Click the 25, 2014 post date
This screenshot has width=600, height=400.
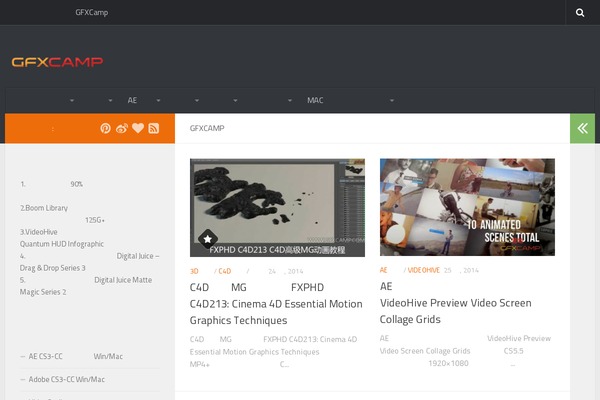(x=461, y=270)
